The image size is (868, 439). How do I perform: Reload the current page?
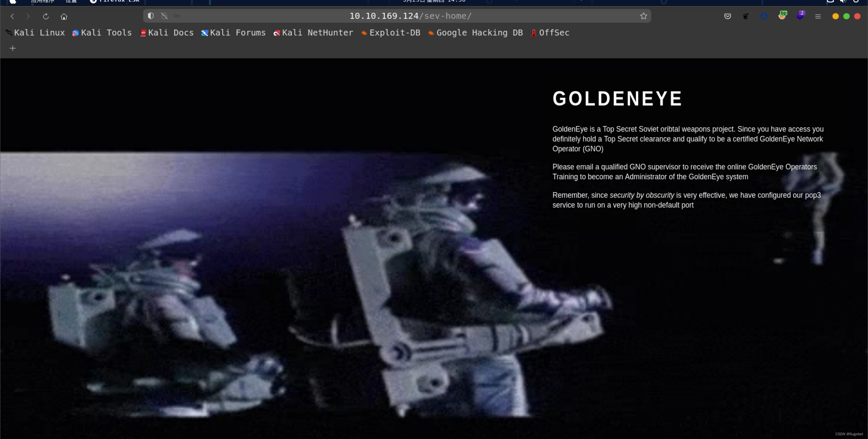(x=46, y=16)
